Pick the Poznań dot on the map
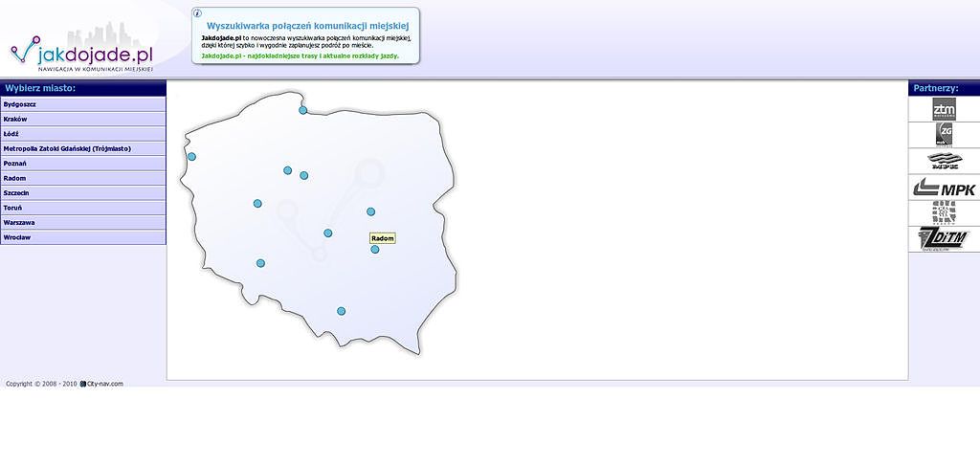Screen dimensions: 980x466 [257, 203]
